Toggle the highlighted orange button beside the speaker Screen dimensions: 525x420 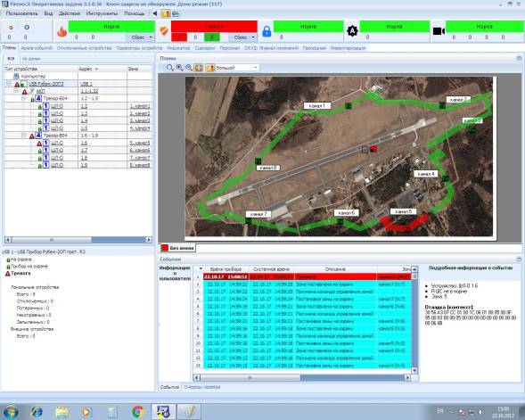point(166,13)
